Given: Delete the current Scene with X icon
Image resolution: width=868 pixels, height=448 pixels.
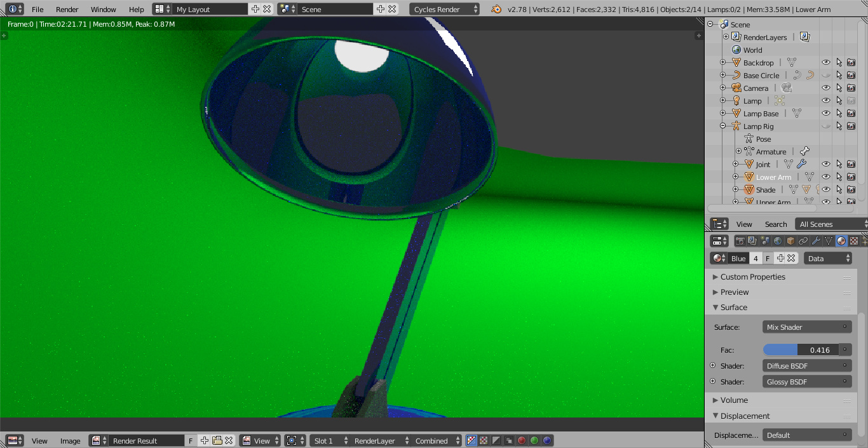Looking at the screenshot, I should (x=392, y=10).
